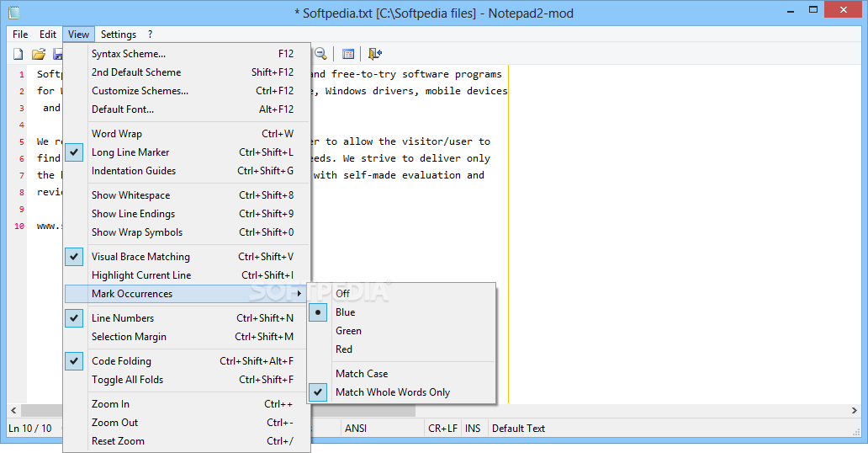Click the Exit door toolbar icon
The height and width of the screenshot is (453, 868).
[x=375, y=54]
